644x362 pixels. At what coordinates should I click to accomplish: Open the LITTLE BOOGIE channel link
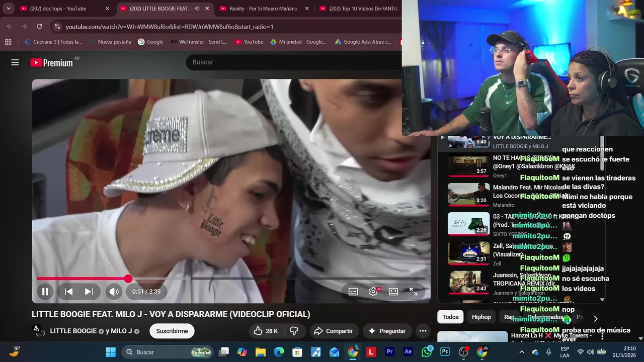[73, 331]
